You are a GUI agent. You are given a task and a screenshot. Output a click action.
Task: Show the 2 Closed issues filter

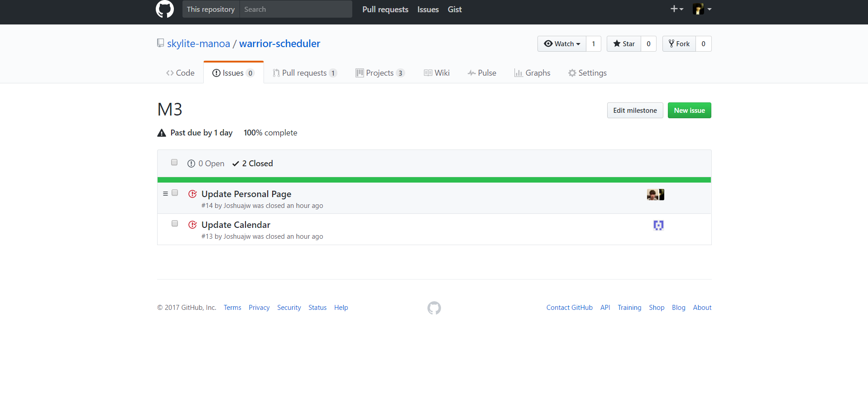tap(253, 164)
